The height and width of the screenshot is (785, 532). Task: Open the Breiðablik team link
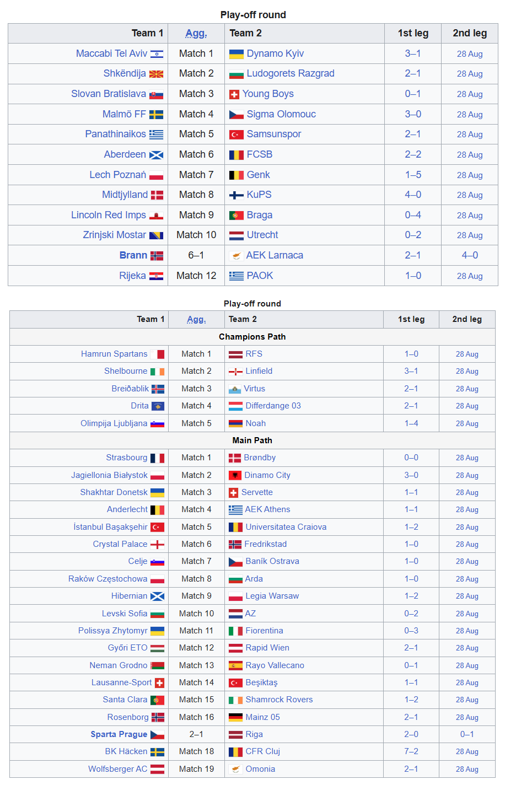pos(130,389)
